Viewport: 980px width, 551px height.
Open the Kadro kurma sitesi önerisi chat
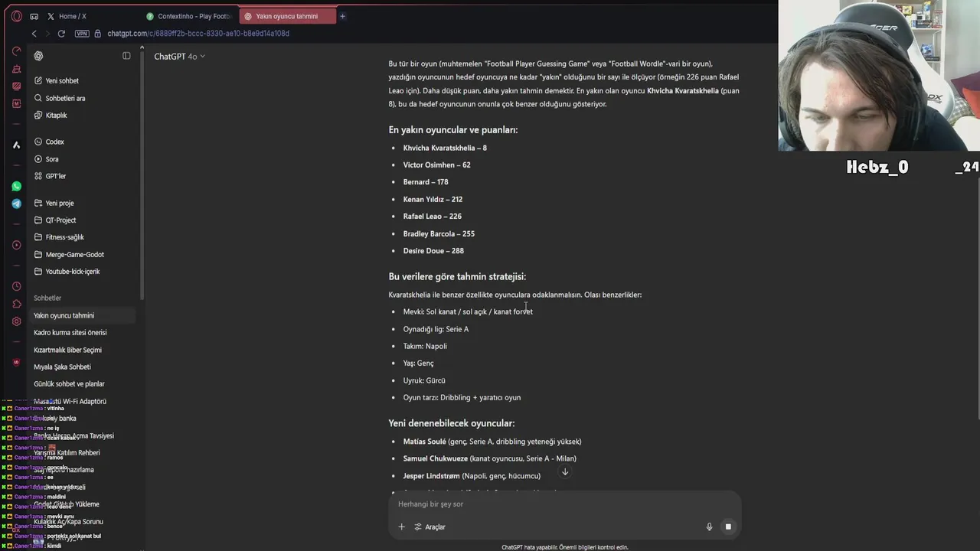[x=70, y=333]
